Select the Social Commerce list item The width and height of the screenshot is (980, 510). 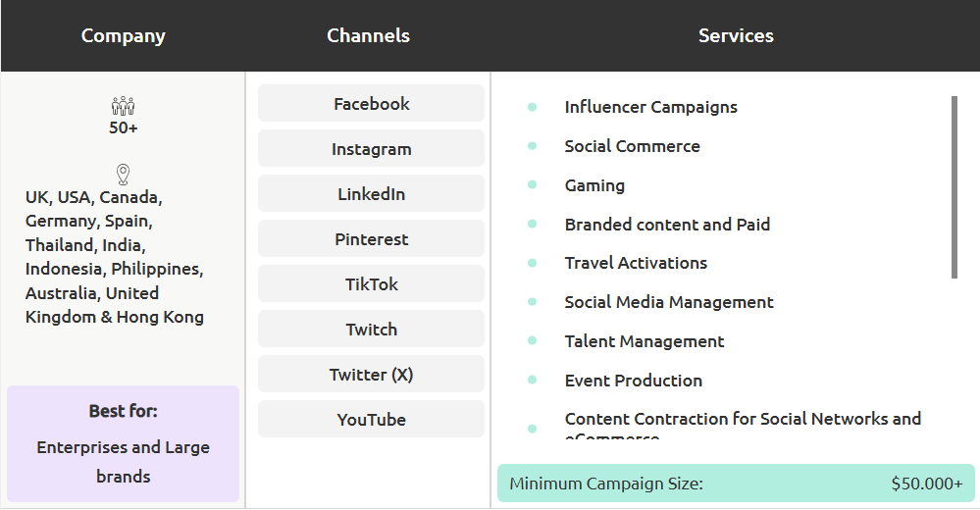pos(632,146)
